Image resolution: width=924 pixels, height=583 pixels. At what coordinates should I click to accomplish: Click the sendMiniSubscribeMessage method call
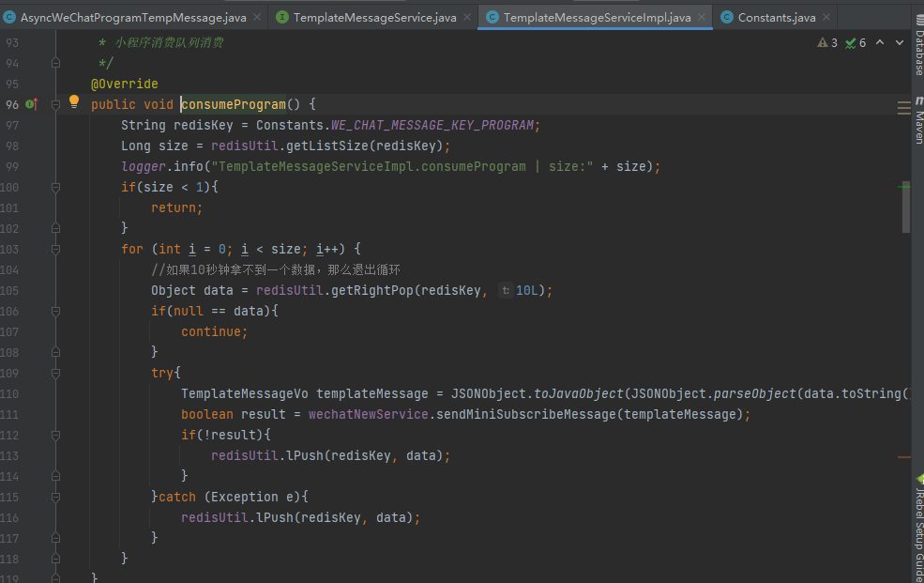coord(525,414)
